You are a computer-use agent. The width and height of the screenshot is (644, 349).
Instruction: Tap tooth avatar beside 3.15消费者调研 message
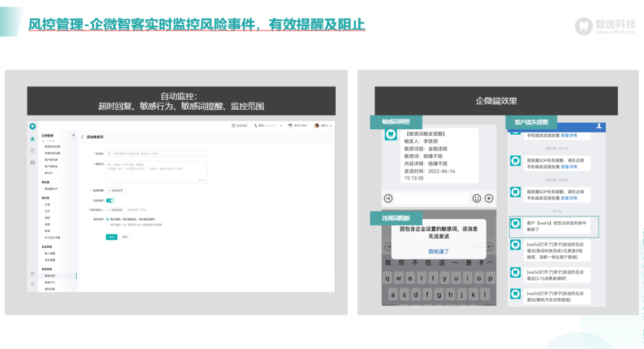coord(515,273)
